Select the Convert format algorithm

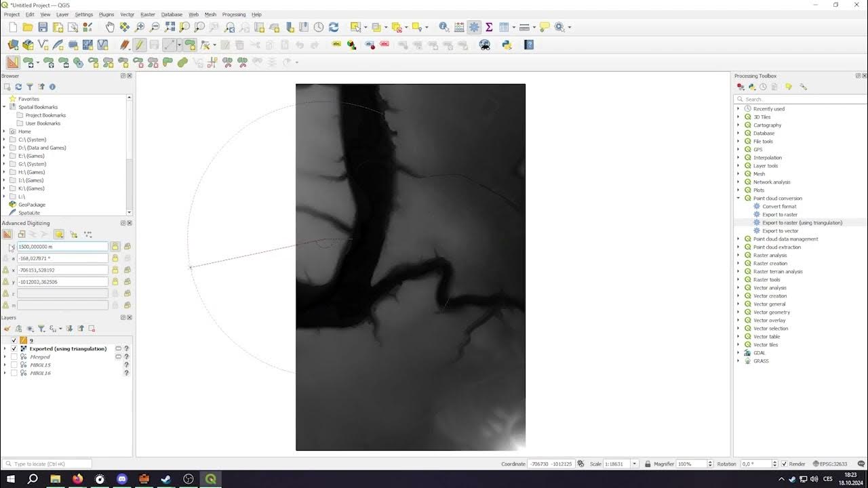click(779, 206)
